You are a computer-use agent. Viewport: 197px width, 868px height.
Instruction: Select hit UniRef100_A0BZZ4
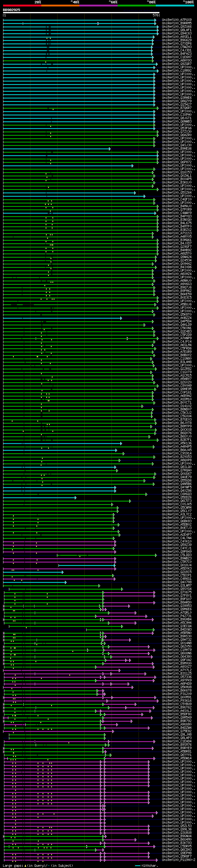click(x=177, y=318)
